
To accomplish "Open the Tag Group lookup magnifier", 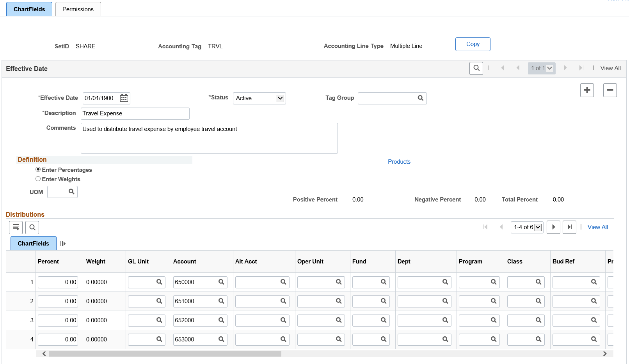I will [420, 98].
